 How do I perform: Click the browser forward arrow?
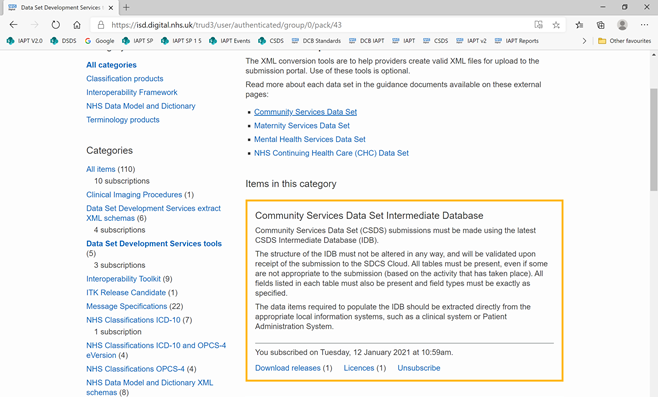(34, 25)
